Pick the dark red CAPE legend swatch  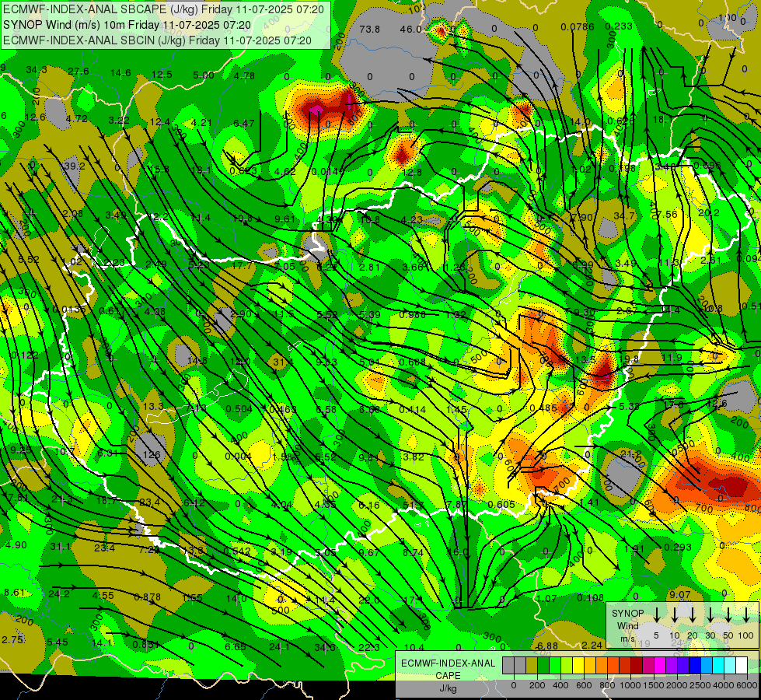[x=637, y=665]
